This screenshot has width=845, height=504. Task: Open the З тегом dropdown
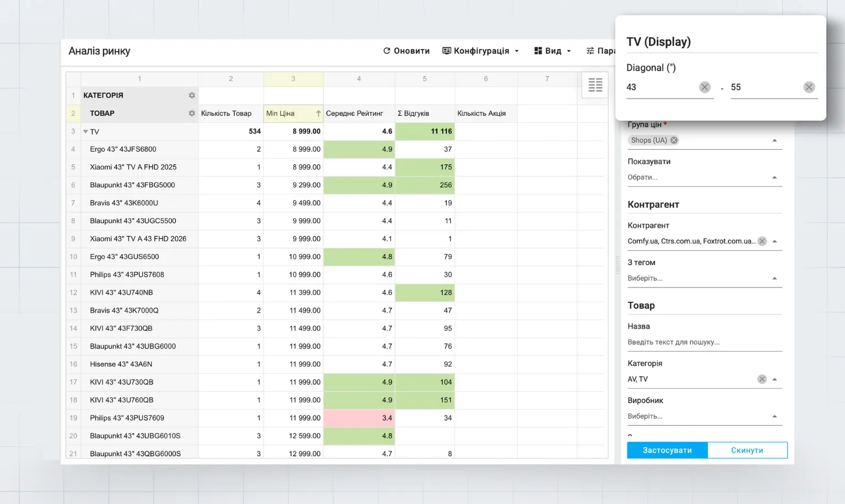point(774,278)
